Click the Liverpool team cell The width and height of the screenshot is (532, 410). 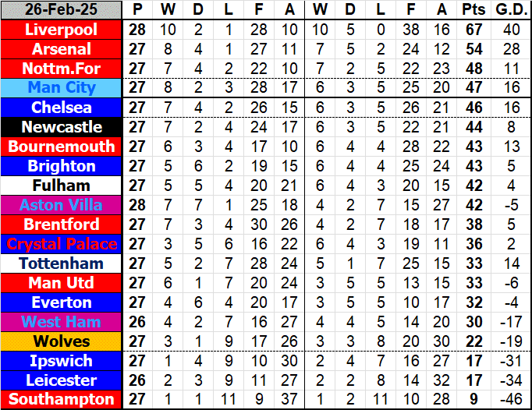pyautogui.click(x=62, y=30)
